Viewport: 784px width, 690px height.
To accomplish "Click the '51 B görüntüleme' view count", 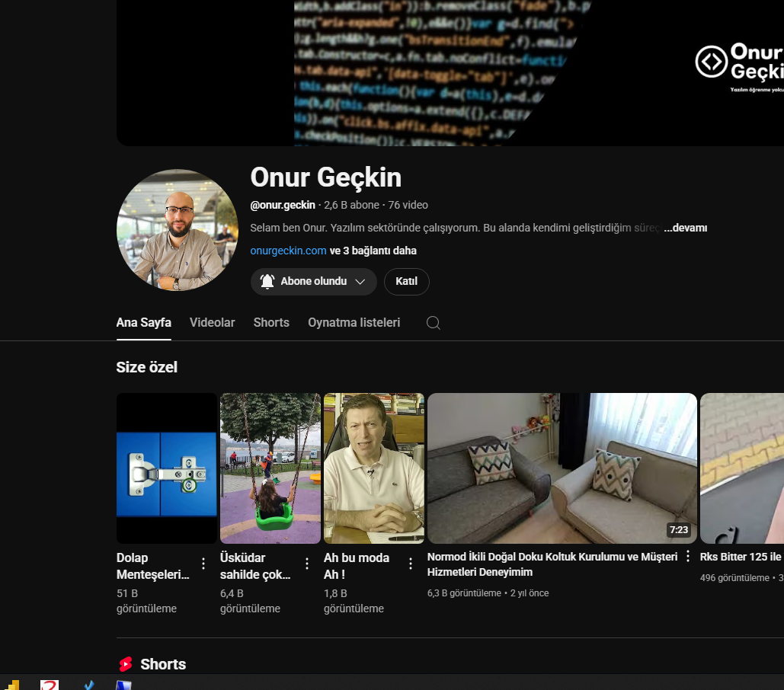I will (146, 601).
